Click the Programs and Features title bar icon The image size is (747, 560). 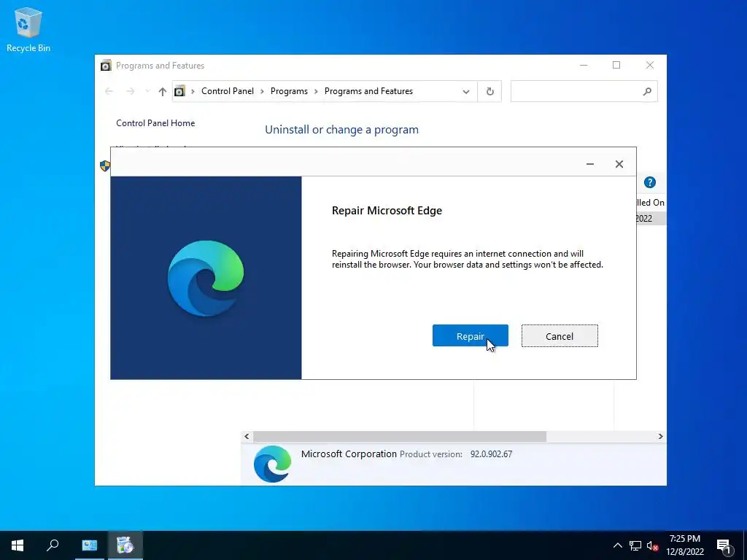click(x=106, y=65)
